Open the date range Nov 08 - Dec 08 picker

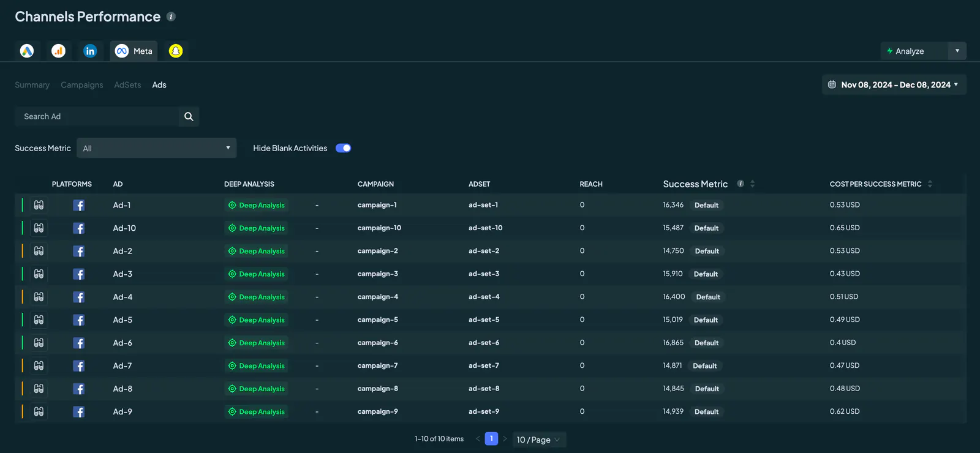pos(894,84)
